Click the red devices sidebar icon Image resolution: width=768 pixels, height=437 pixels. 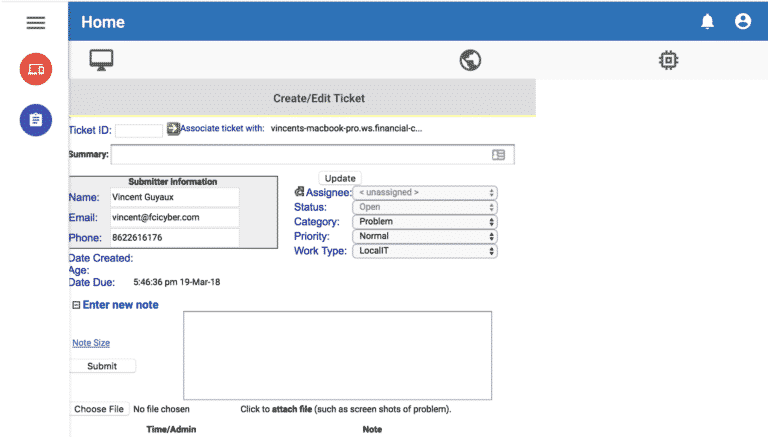tap(36, 69)
